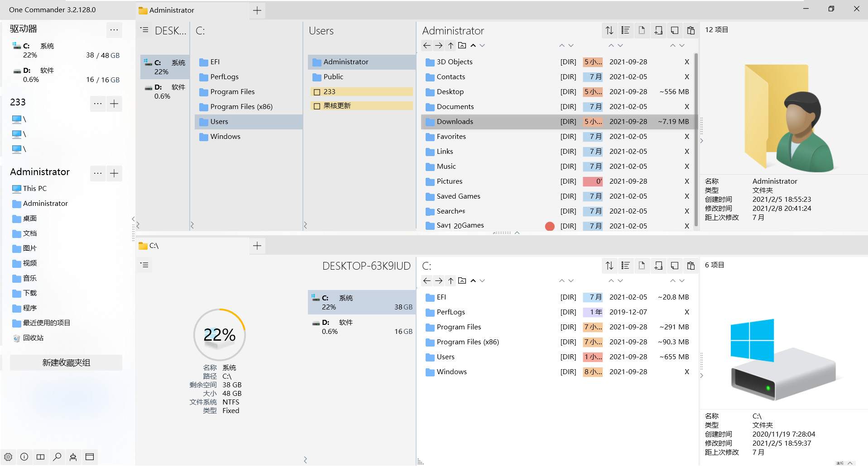Click the info circle icon at bottom-left
The height and width of the screenshot is (466, 868).
tap(24, 457)
